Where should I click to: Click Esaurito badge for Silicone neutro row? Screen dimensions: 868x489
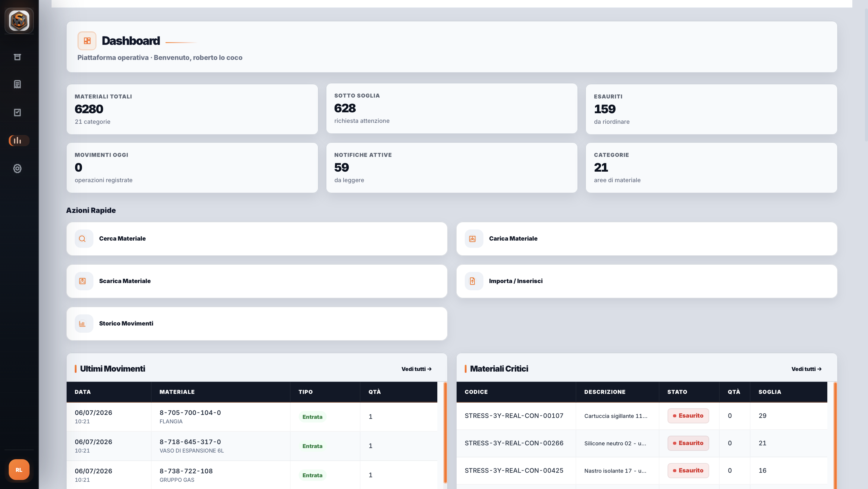pyautogui.click(x=688, y=443)
